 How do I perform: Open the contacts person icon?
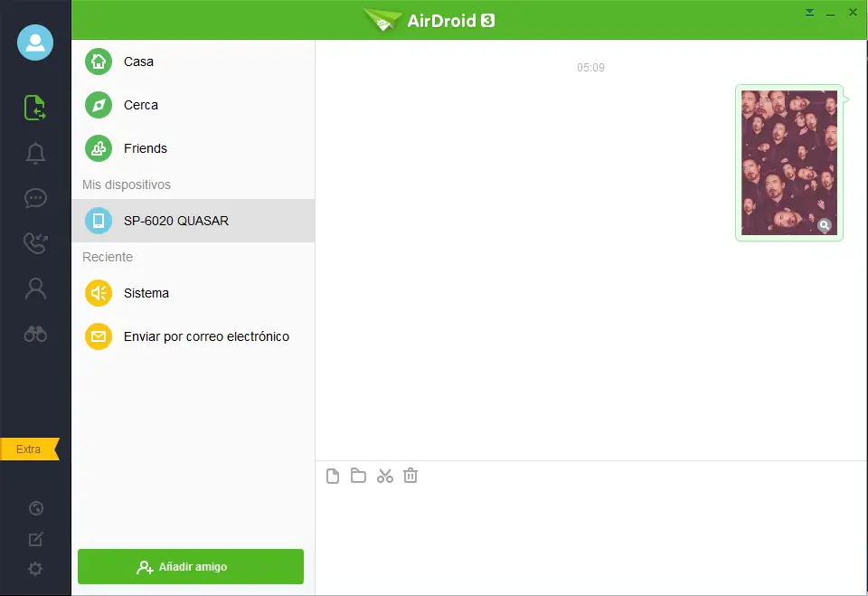[x=35, y=289]
